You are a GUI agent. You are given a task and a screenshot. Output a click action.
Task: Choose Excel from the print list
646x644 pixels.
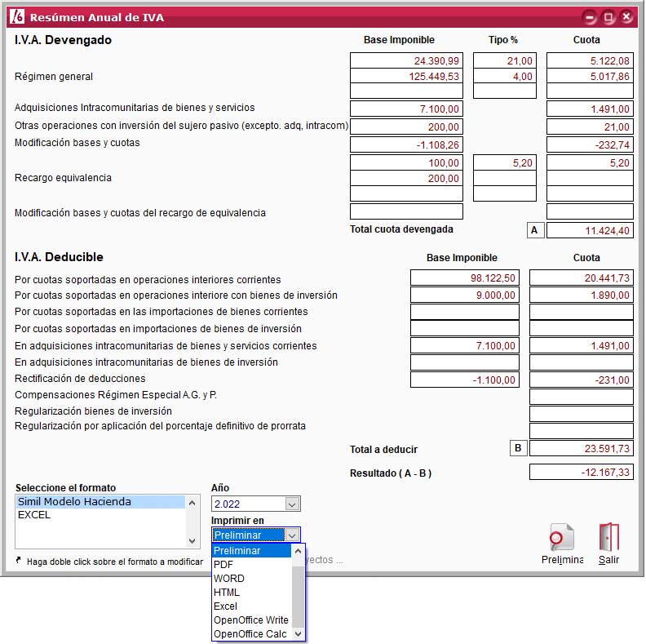251,606
